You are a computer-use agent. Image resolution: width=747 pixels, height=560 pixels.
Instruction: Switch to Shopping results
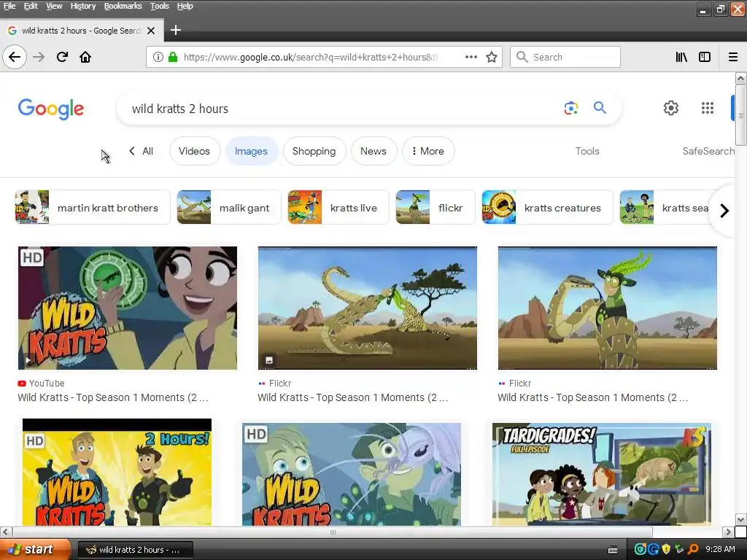(314, 151)
